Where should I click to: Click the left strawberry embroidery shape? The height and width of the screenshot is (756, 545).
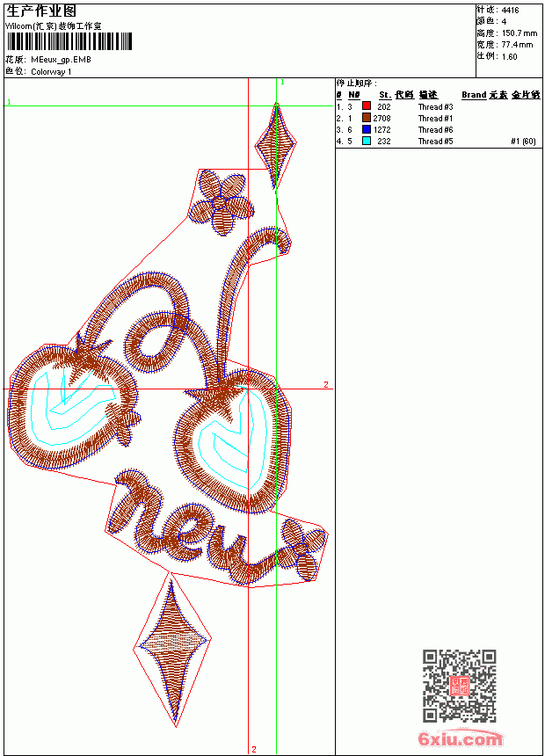point(72,403)
